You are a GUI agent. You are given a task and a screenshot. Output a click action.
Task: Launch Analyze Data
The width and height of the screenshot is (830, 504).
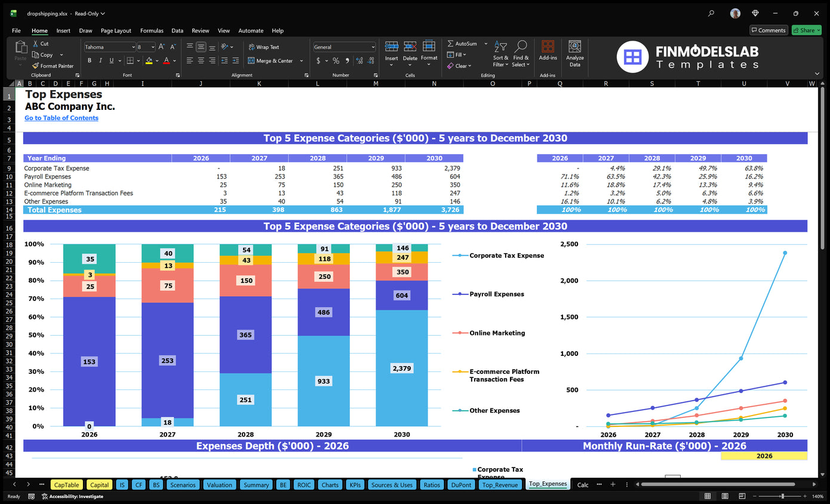tap(574, 54)
